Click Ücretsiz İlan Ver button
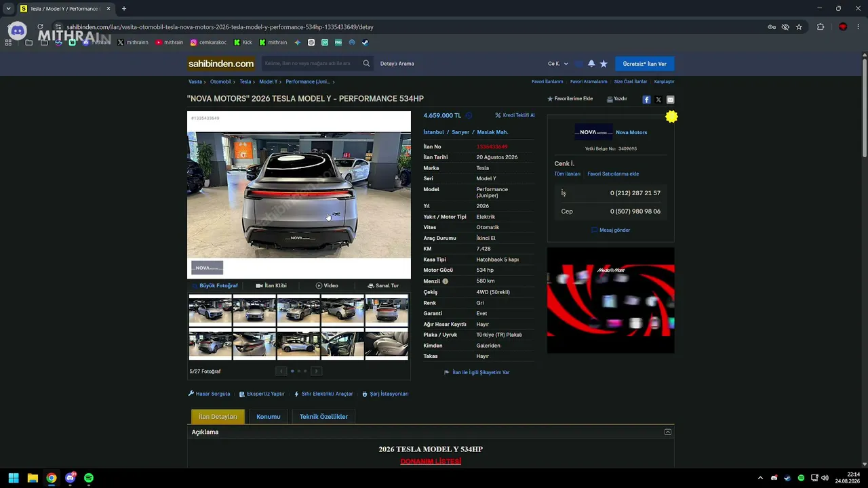The height and width of the screenshot is (488, 868). pos(645,64)
